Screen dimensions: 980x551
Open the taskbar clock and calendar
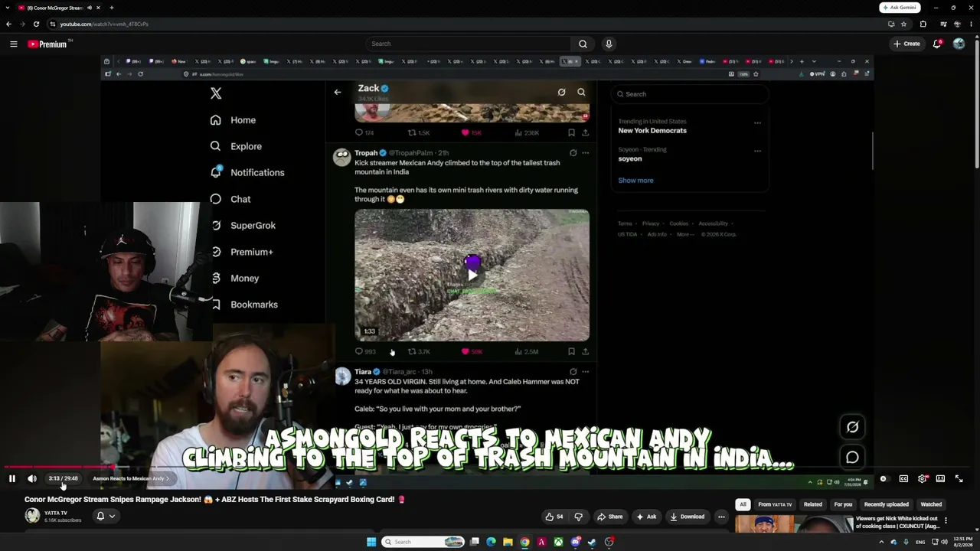click(962, 542)
